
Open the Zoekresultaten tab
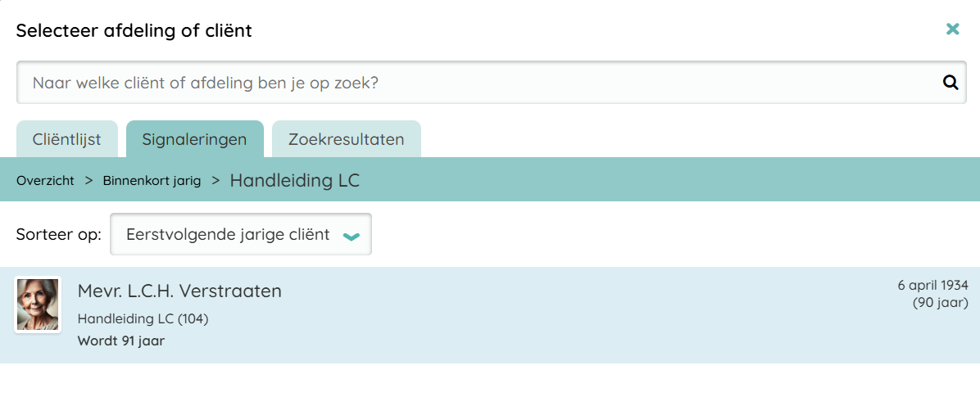coord(346,139)
